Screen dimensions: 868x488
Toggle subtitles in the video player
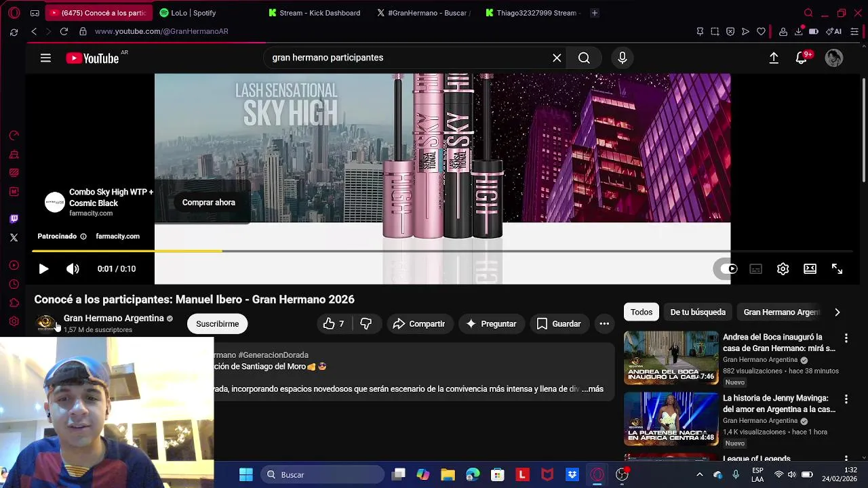coord(755,269)
